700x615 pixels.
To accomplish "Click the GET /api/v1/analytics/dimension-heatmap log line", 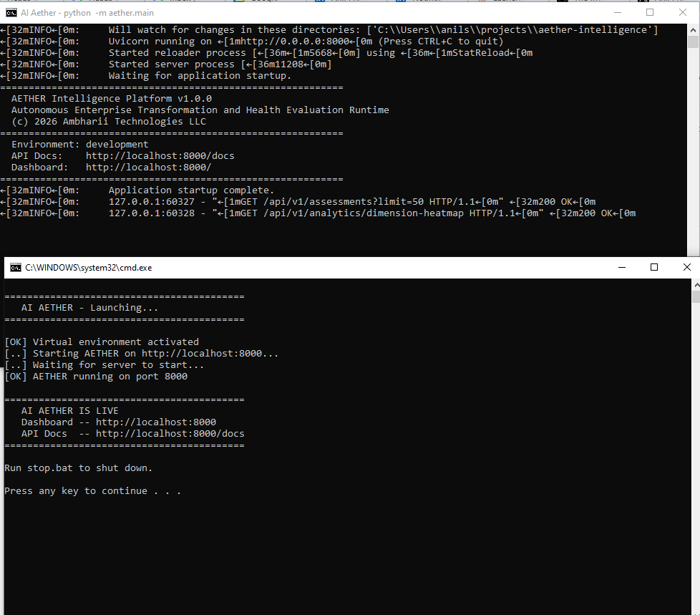I will coord(318,213).
